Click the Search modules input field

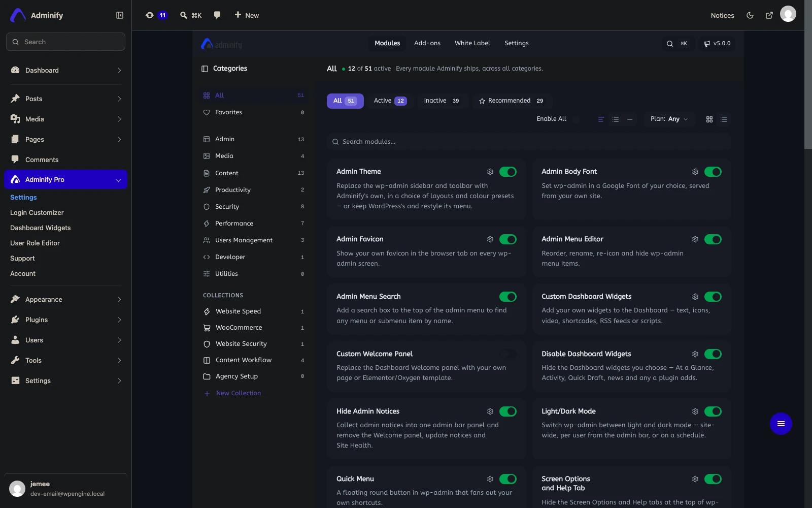pyautogui.click(x=529, y=142)
